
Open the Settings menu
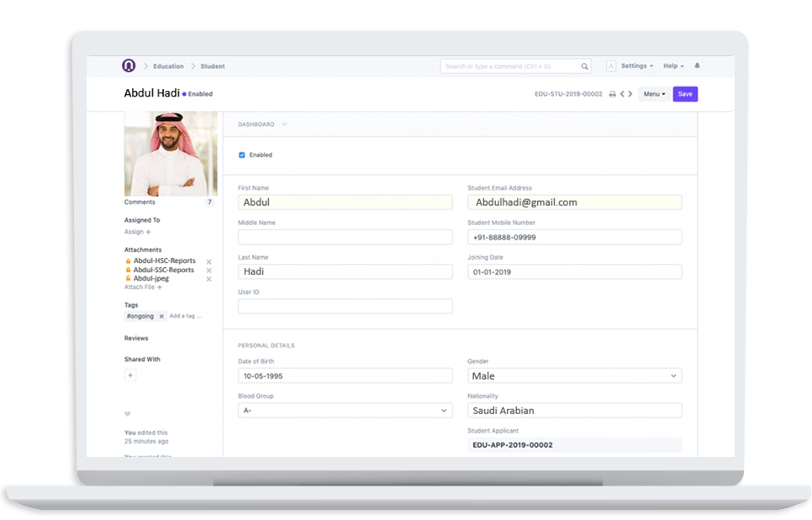(635, 66)
